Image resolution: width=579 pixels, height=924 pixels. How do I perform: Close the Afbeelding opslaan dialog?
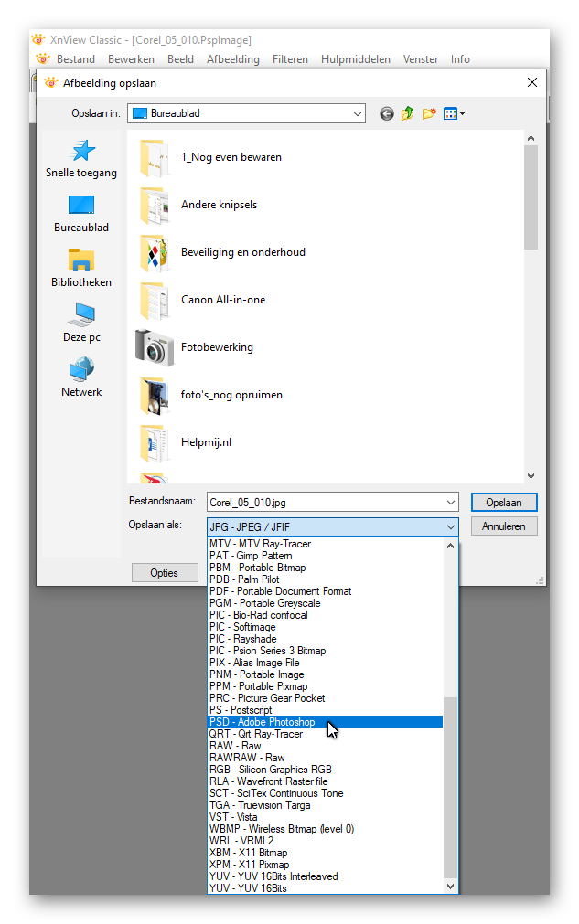532,82
